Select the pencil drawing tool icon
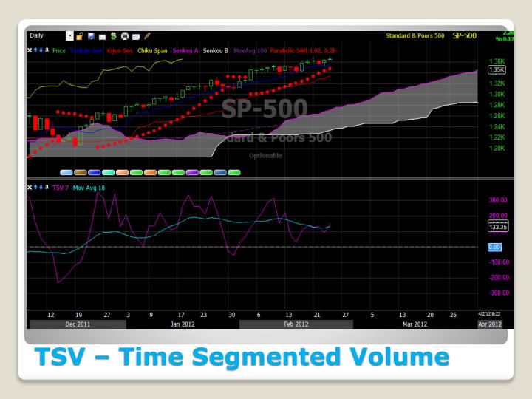The image size is (532, 399). tap(147, 36)
